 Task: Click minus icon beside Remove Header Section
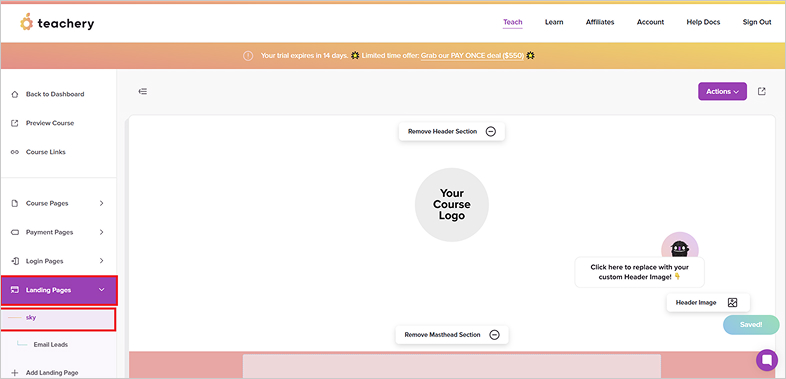click(x=491, y=132)
